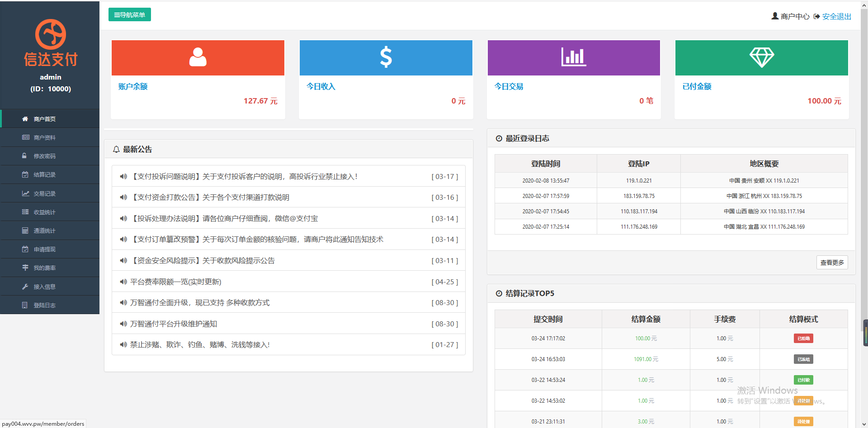Screen dimensions: 868x428
Task: Open 申请提现 in the sidebar
Action: 50,249
